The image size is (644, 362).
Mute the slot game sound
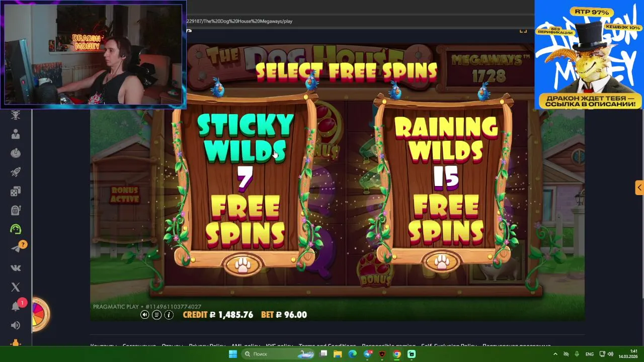tap(145, 315)
